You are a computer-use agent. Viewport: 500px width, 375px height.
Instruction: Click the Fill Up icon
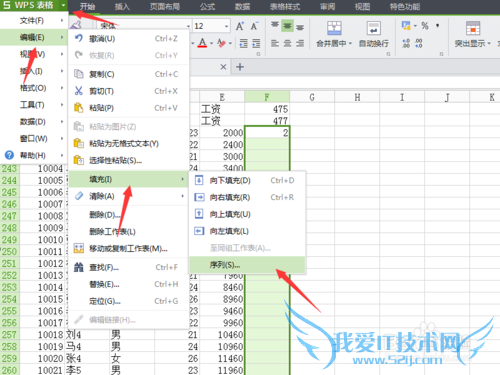[199, 214]
